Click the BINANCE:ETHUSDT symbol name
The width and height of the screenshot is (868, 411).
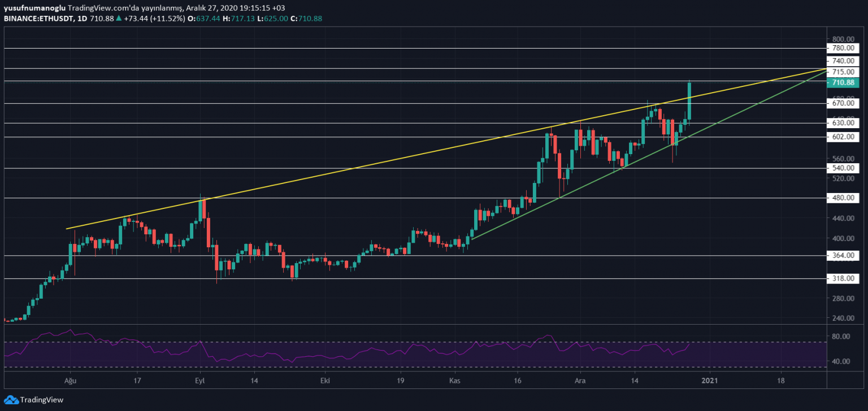(x=38, y=19)
